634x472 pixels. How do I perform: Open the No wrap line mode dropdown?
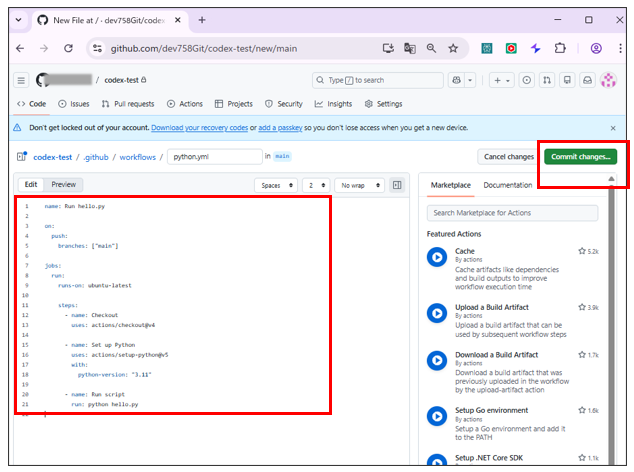360,185
